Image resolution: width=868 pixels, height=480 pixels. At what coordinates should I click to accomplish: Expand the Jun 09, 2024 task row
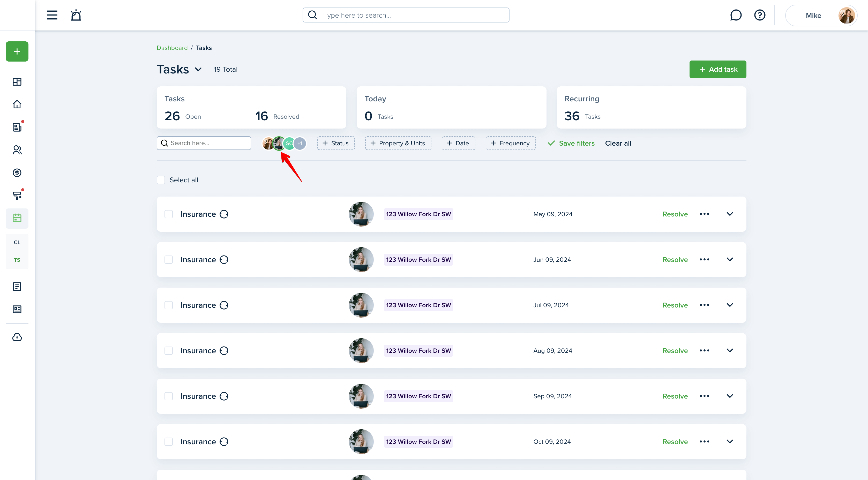tap(730, 260)
